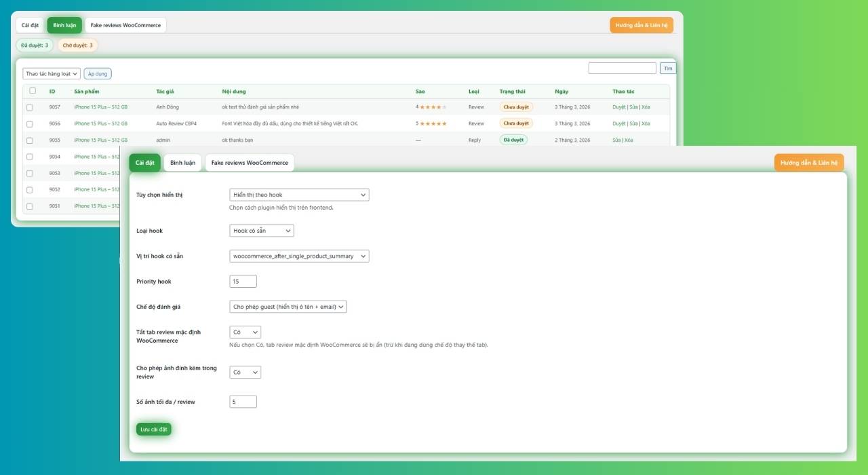Filter by the 'Chờ duyệt: 3' badge
868x475 pixels.
click(x=77, y=45)
